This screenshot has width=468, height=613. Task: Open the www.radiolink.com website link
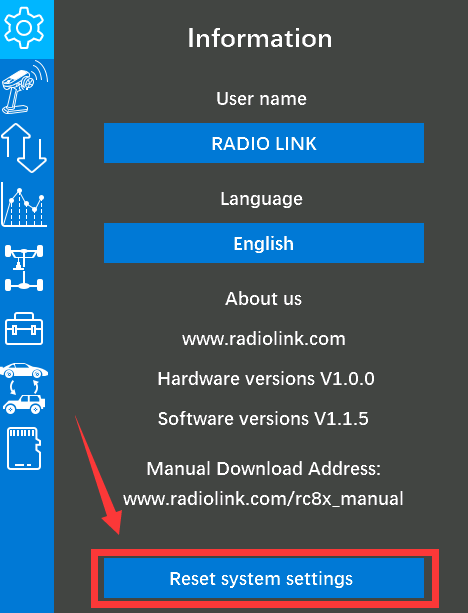point(264,339)
